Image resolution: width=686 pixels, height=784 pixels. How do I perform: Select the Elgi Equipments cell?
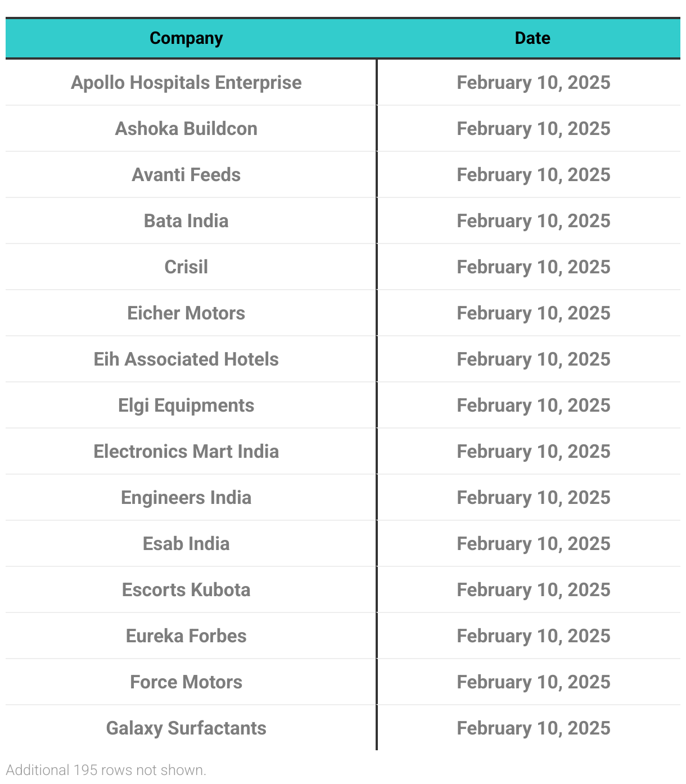pyautogui.click(x=186, y=405)
